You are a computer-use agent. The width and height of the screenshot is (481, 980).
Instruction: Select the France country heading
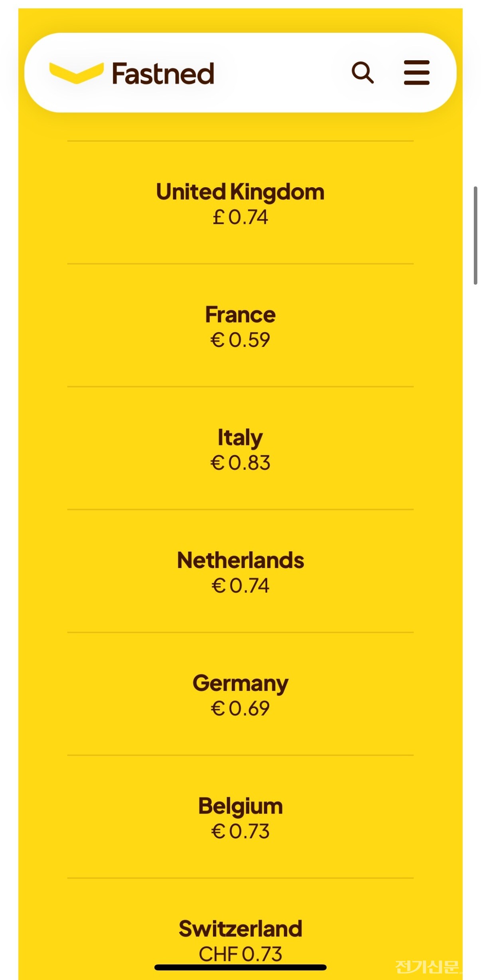click(x=240, y=315)
